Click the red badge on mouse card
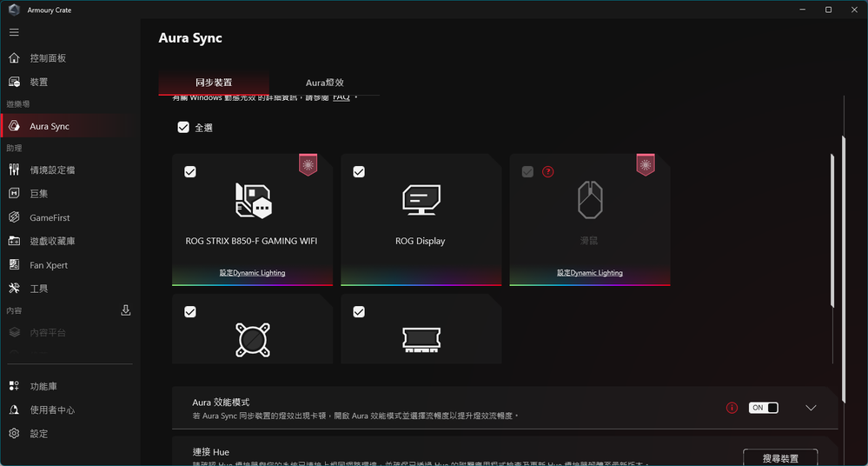The width and height of the screenshot is (868, 466). 646,165
